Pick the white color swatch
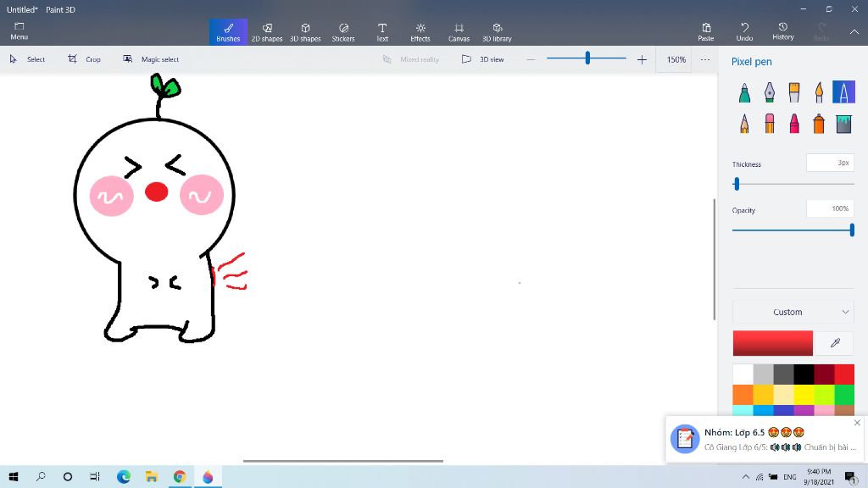The image size is (868, 488). (743, 374)
